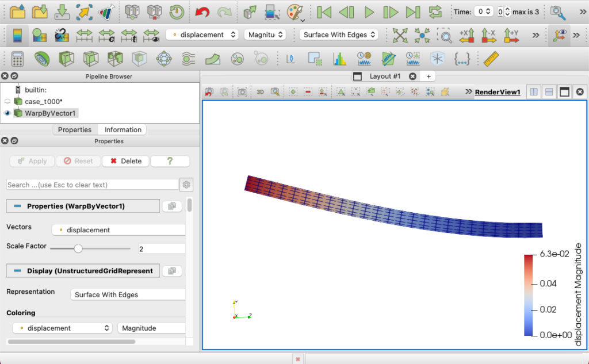Toggle orientation axes visibility
Viewport: 589px width, 364px height.
[559, 35]
